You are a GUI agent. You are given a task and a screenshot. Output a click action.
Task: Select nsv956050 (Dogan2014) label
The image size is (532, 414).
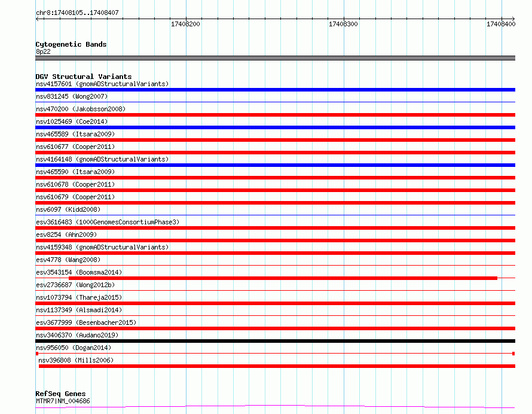click(74, 348)
